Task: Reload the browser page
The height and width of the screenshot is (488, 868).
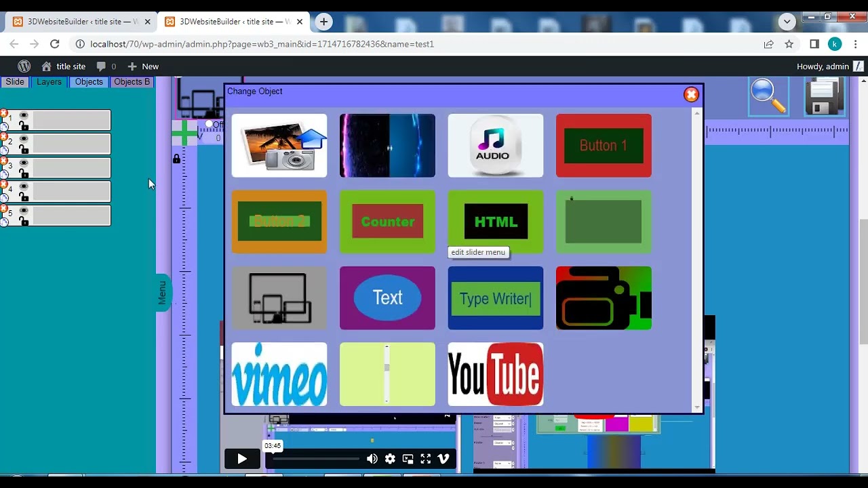Action: (x=55, y=44)
